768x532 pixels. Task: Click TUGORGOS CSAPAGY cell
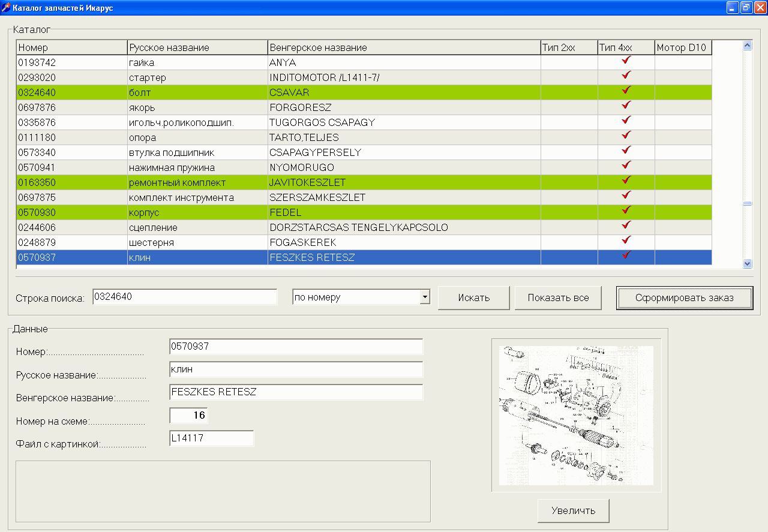pyautogui.click(x=404, y=122)
